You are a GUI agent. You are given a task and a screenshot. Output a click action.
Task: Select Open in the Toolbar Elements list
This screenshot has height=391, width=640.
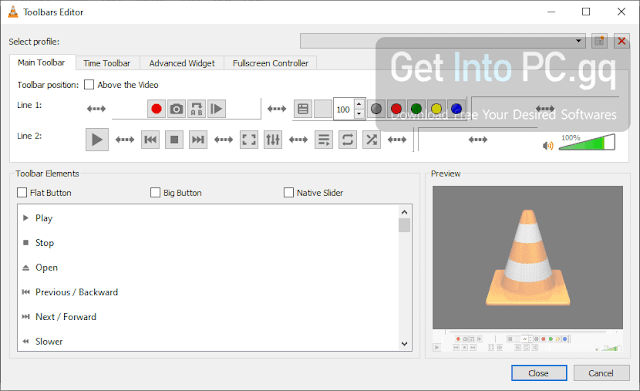208,267
